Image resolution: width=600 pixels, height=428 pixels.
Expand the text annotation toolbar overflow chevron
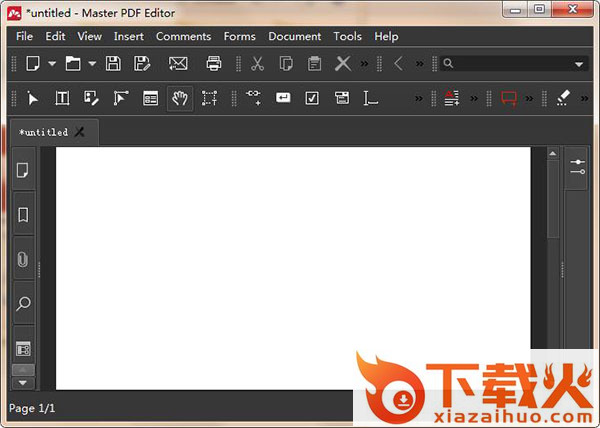[x=474, y=99]
